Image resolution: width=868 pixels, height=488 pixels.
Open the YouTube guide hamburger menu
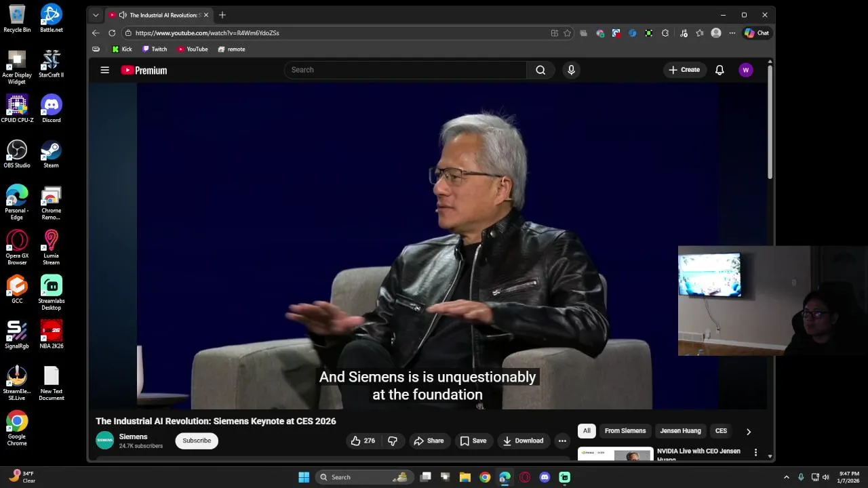click(104, 70)
